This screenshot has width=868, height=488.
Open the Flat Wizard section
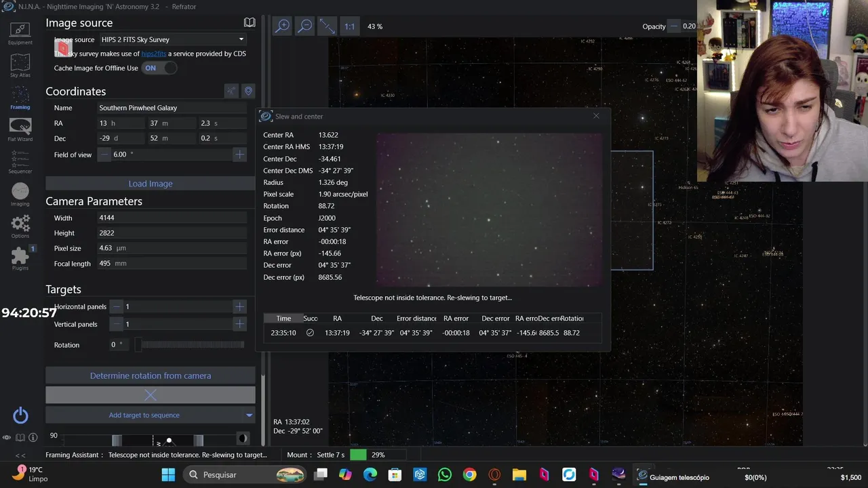tap(20, 129)
